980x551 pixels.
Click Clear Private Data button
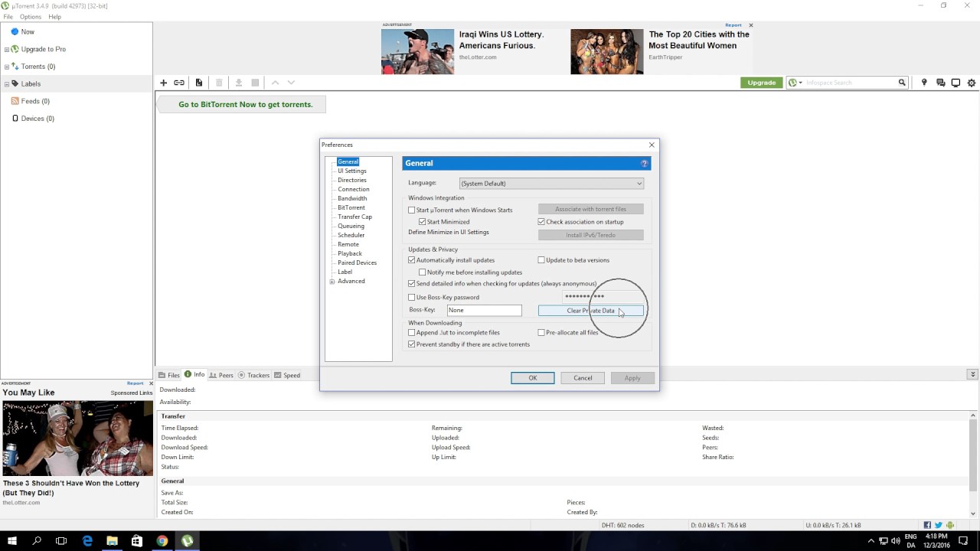591,311
